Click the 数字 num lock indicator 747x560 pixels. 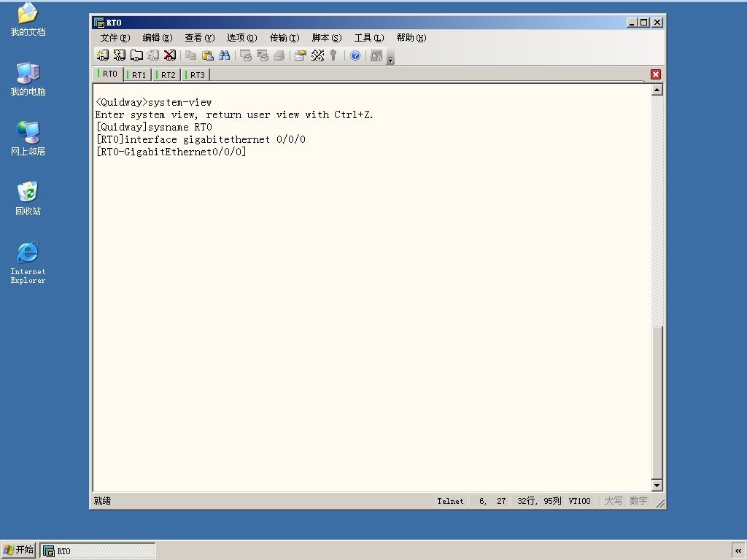pyautogui.click(x=638, y=501)
